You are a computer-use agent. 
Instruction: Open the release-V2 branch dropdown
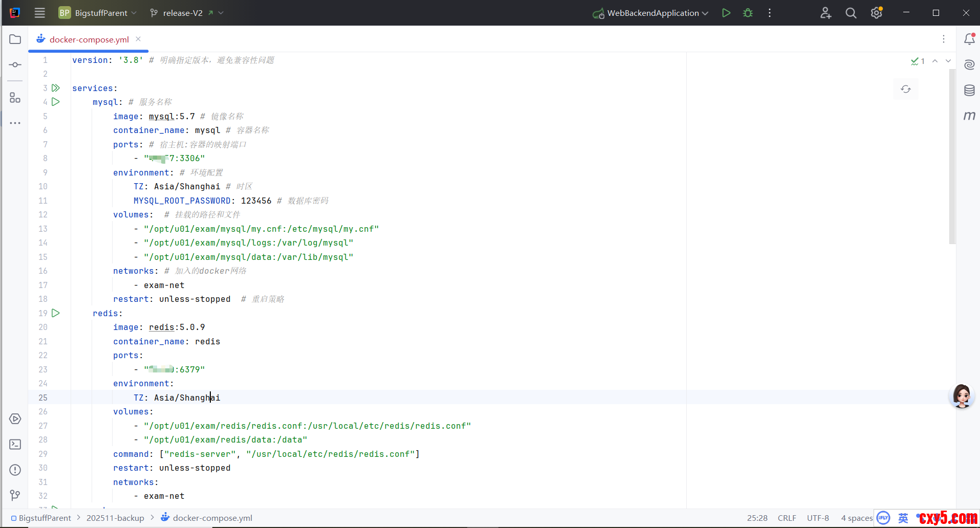coord(186,13)
